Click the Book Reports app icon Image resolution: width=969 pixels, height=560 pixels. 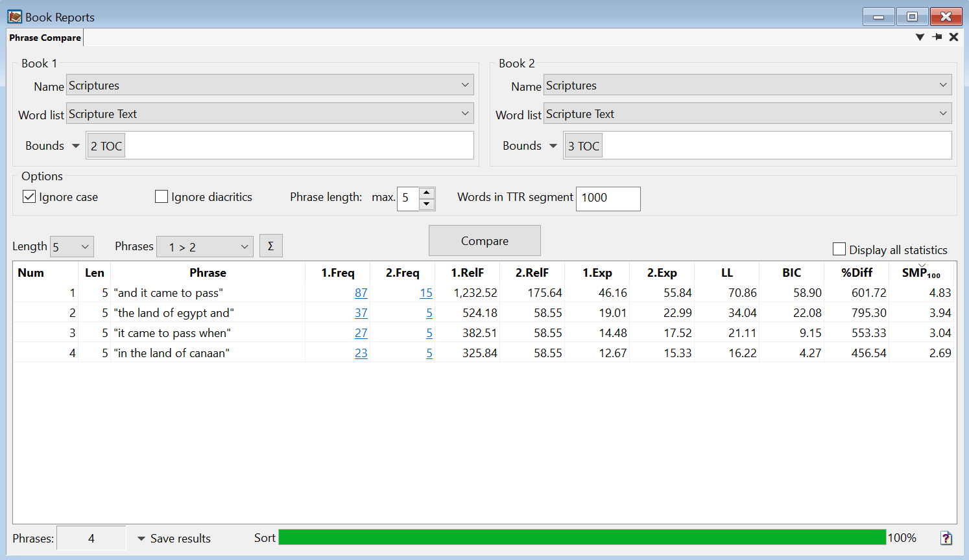click(x=14, y=17)
